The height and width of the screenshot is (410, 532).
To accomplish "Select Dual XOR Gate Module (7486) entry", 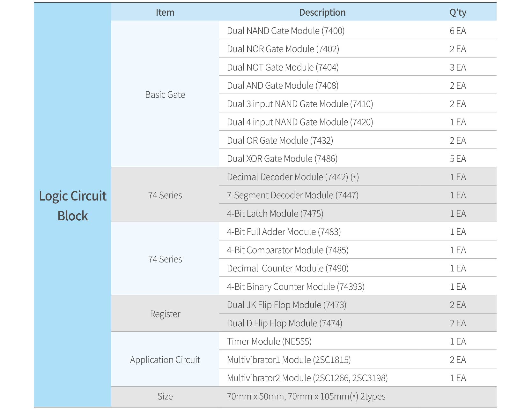I will pyautogui.click(x=282, y=159).
